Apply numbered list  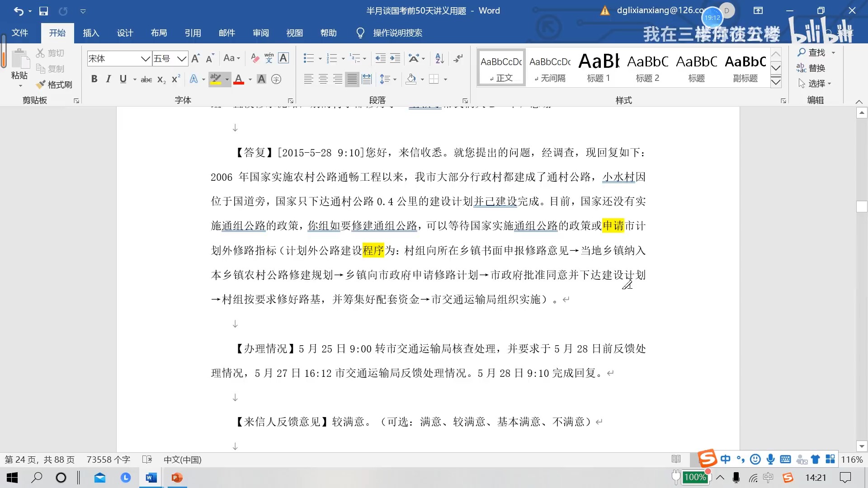332,58
